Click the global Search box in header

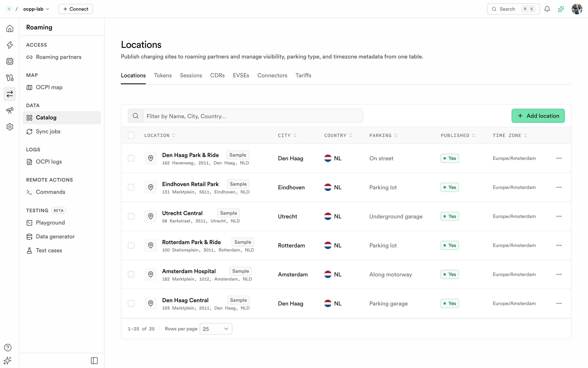point(513,9)
